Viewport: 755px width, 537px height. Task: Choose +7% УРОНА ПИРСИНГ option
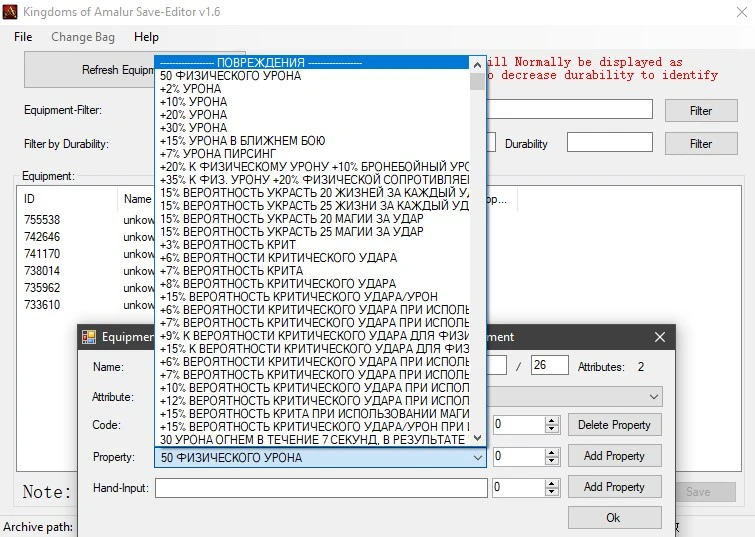(x=312, y=154)
